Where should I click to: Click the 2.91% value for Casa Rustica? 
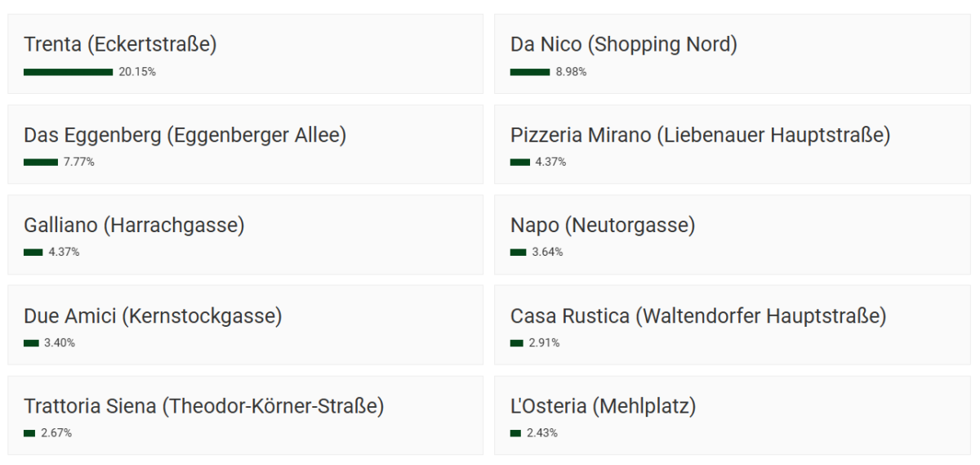[x=544, y=343]
